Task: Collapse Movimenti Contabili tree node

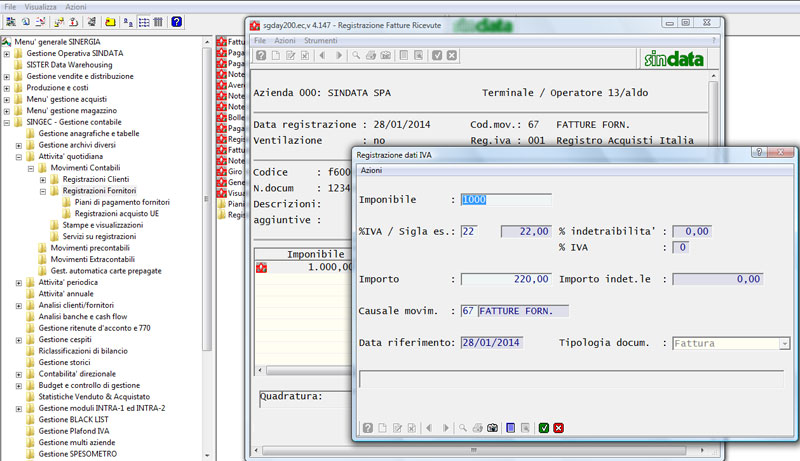Action: (x=31, y=168)
